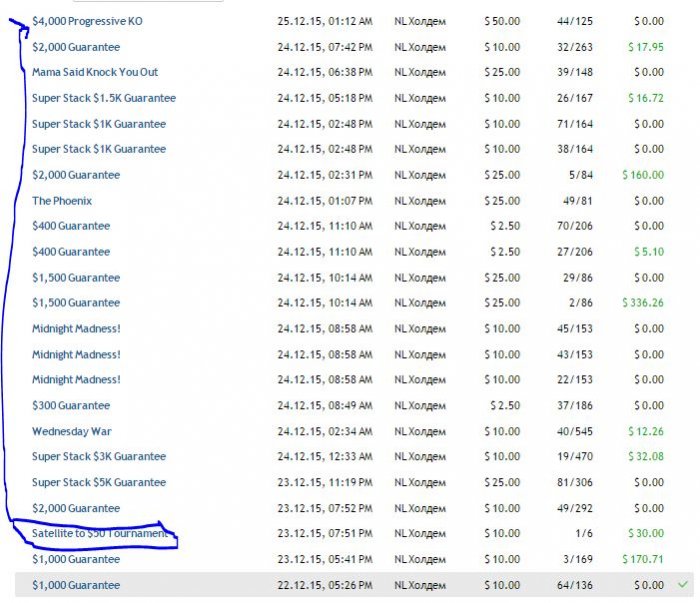This screenshot has width=700, height=603.
Task: Click the date 24.12.15, 02:34 AM
Action: tap(325, 431)
